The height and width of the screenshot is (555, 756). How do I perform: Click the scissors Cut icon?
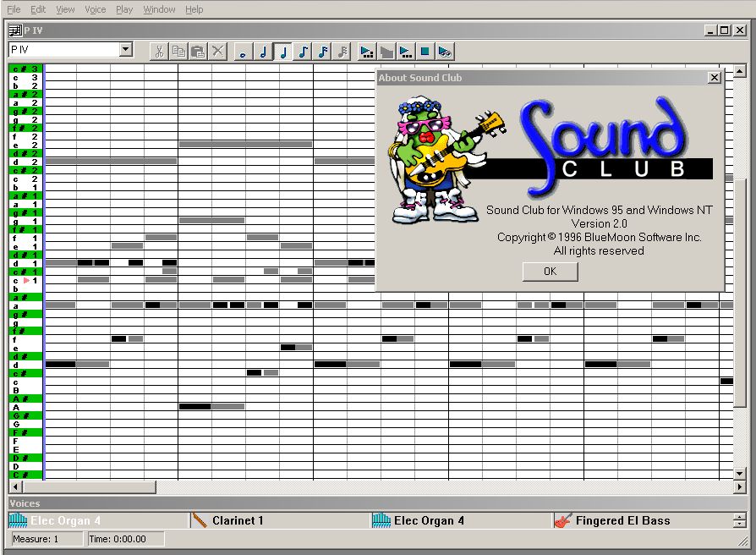pos(159,52)
